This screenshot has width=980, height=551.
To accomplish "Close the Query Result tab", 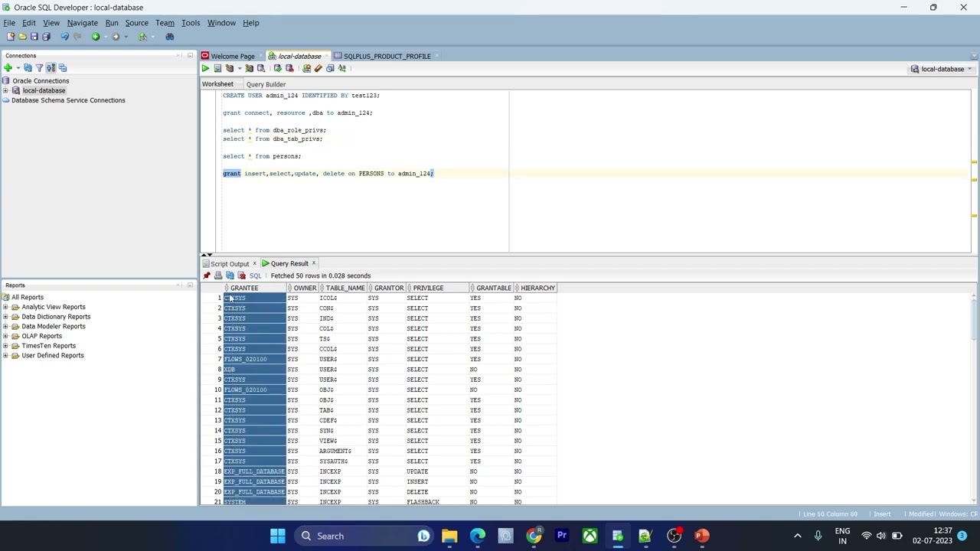I will pyautogui.click(x=314, y=263).
